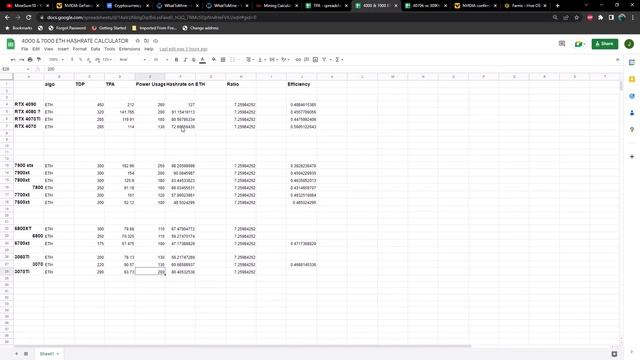Click the Chrome extensions puzzle icon
The height and width of the screenshot is (360, 640).
point(600,18)
